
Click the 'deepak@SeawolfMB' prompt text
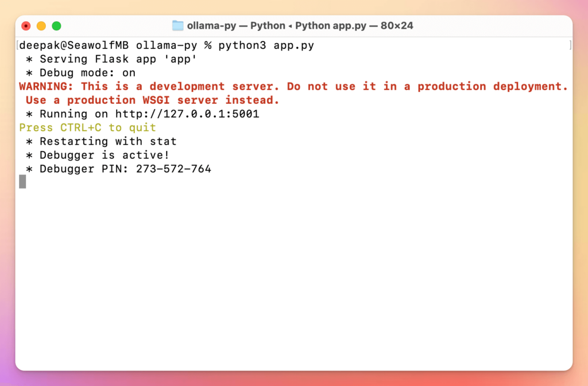75,45
